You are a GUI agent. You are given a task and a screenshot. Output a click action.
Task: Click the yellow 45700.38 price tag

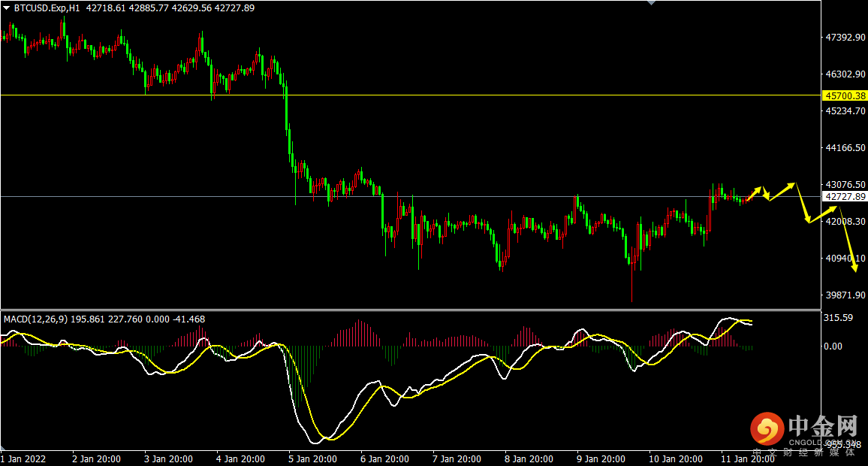[x=845, y=96]
